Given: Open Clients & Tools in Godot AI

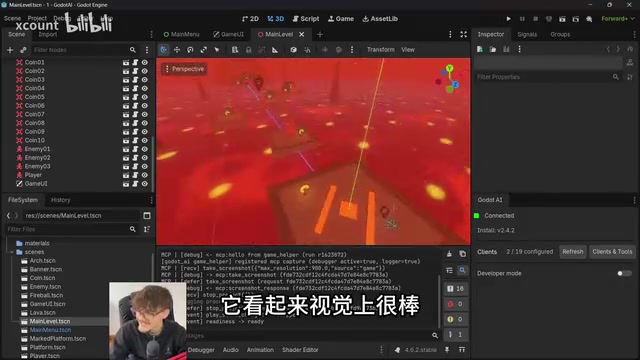Looking at the screenshot, I should pyautogui.click(x=612, y=252).
